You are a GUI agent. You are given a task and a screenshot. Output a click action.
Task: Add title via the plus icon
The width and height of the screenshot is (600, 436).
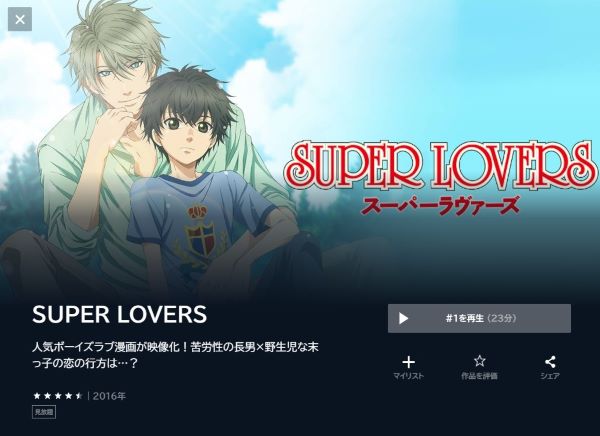[x=409, y=362]
